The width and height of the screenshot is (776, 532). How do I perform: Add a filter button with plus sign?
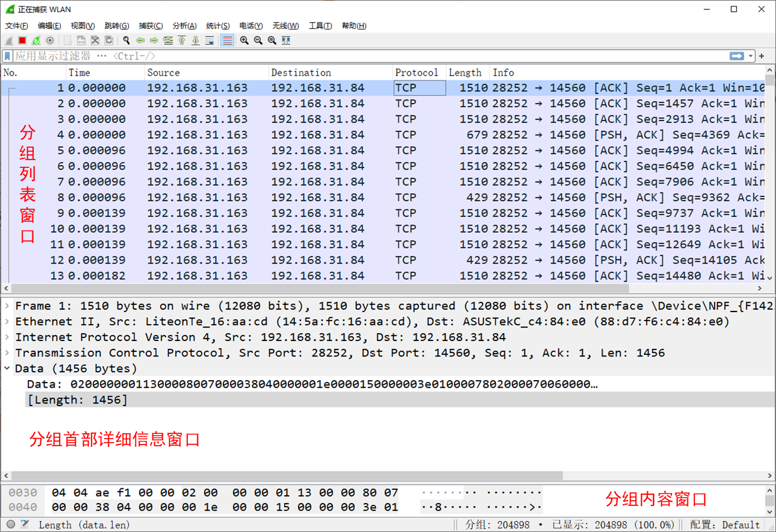(762, 56)
